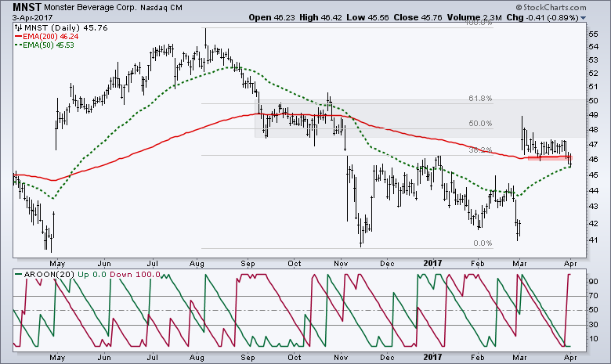This screenshot has width=611, height=364.
Task: Click the Apr label on Aroon panel axis
Action: coord(570,357)
